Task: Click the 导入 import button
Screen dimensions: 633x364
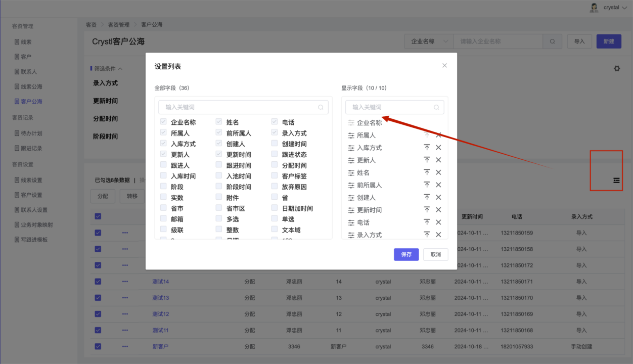Action: (579, 41)
